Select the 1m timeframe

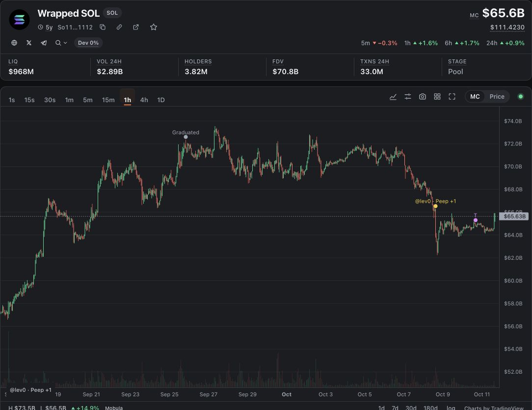tap(69, 100)
